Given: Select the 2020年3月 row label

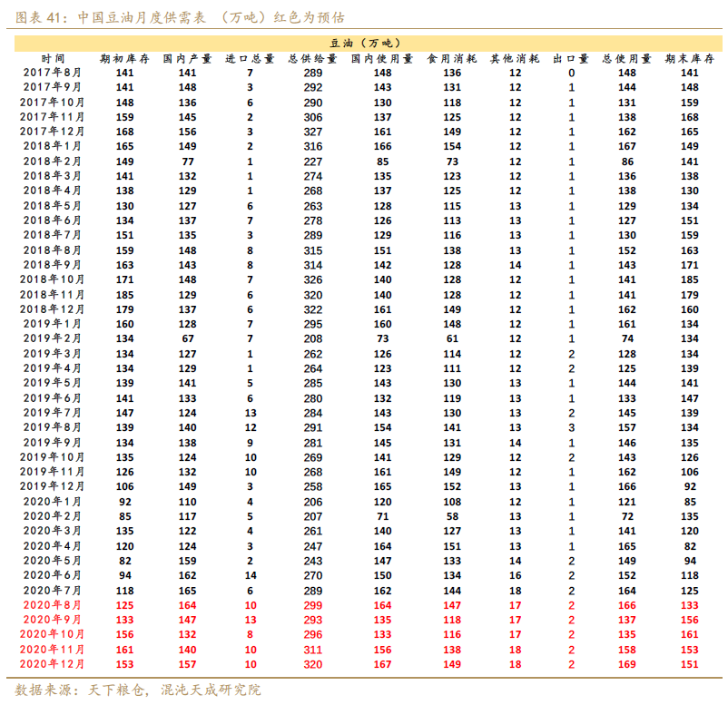Looking at the screenshot, I should (x=52, y=531).
